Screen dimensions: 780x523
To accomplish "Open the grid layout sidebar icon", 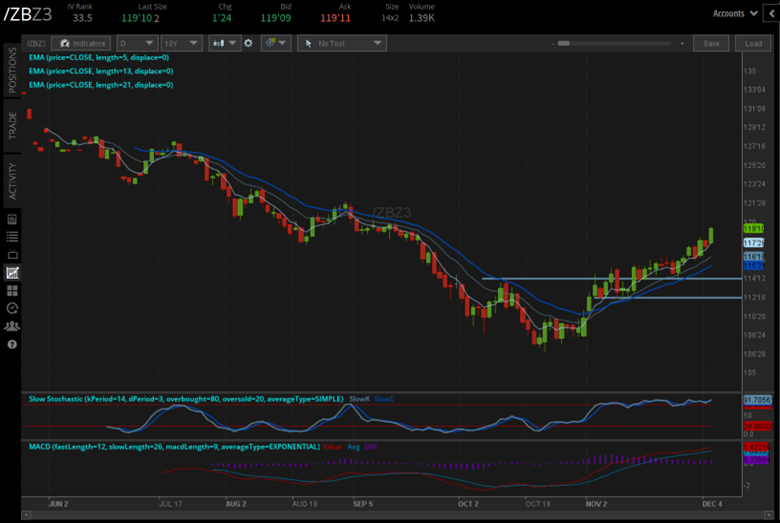I will point(12,290).
